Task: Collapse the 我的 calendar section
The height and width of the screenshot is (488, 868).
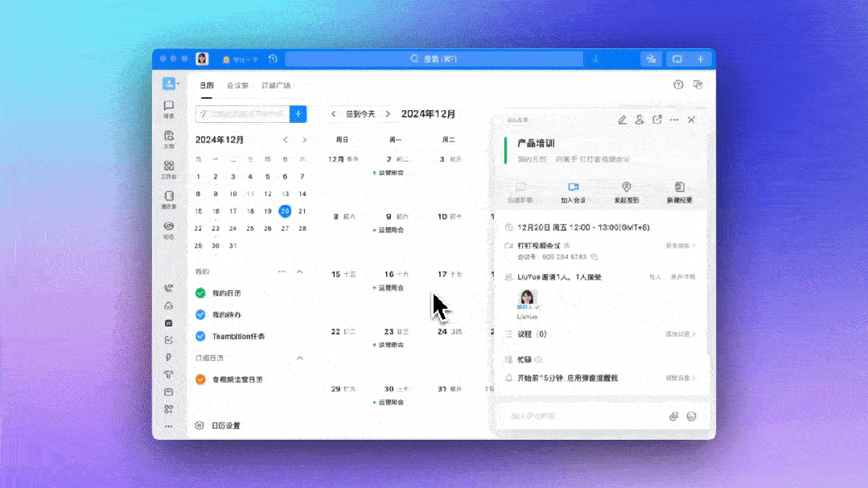Action: [x=299, y=272]
